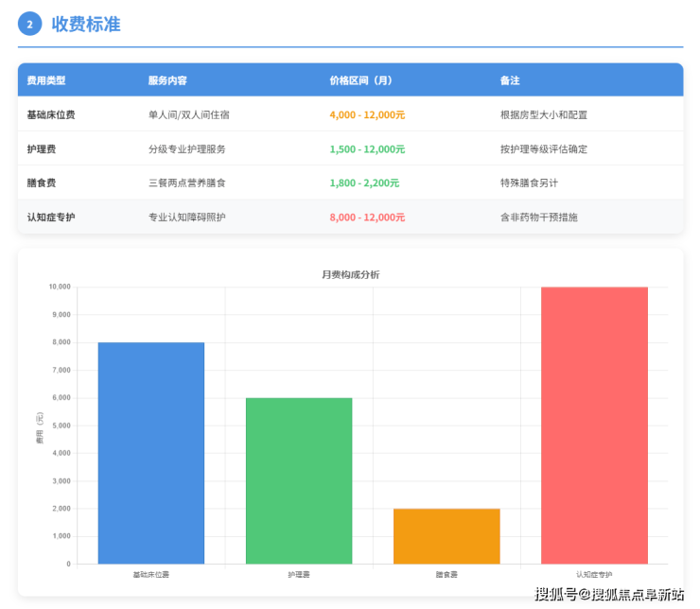Screen dimensions: 700x609
Task: Click the 服务内容 column header
Action: 167,80
